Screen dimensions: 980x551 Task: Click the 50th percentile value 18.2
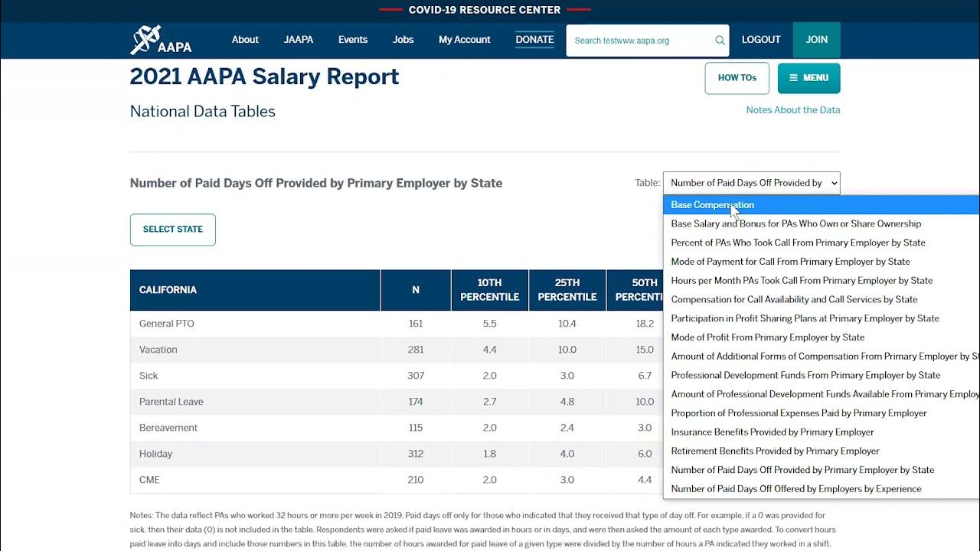coord(645,324)
